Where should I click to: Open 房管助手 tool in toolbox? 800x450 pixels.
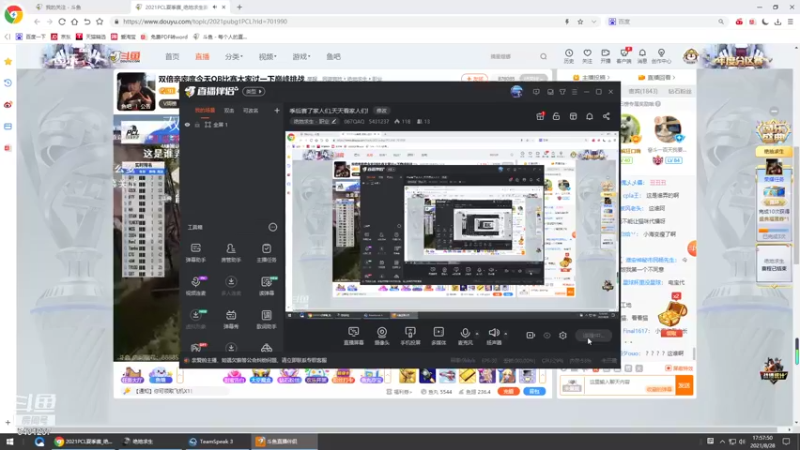[231, 253]
